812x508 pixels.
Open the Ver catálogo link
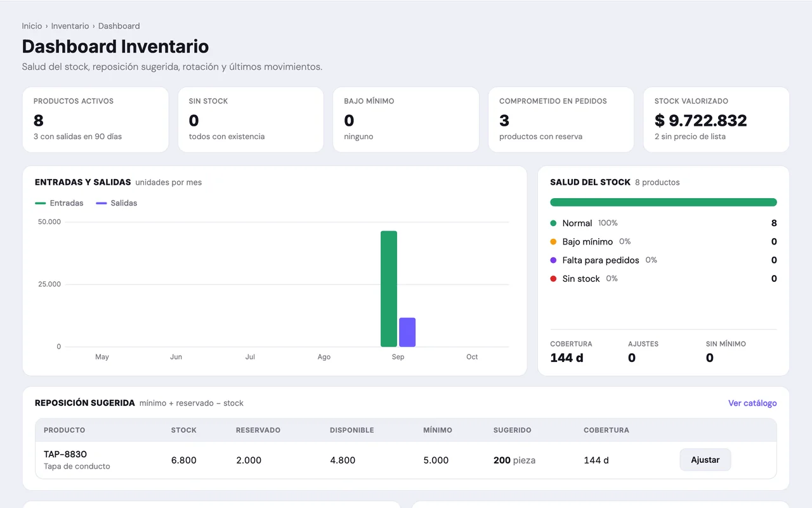pyautogui.click(x=752, y=403)
